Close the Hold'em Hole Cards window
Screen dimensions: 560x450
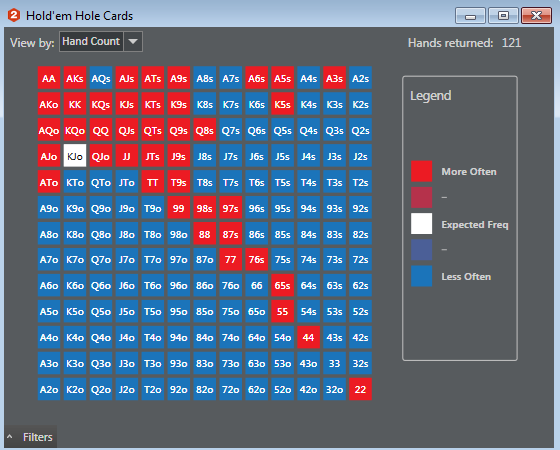pos(536,16)
